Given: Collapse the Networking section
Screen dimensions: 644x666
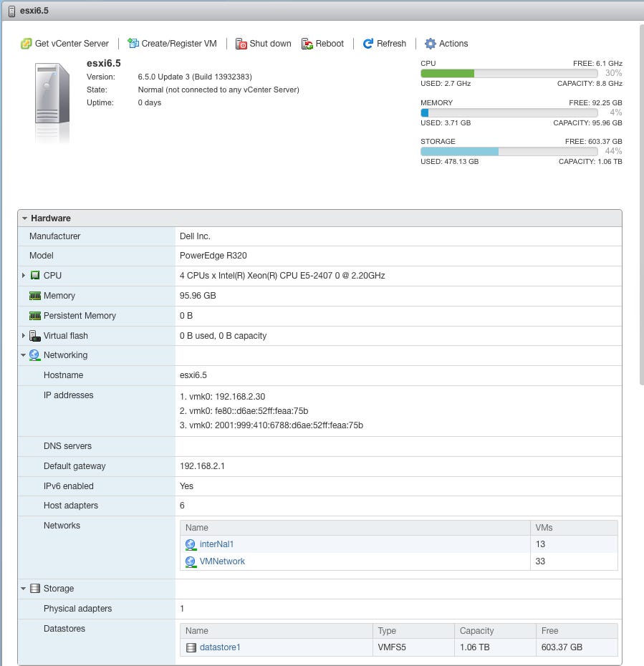Looking at the screenshot, I should pyautogui.click(x=24, y=355).
